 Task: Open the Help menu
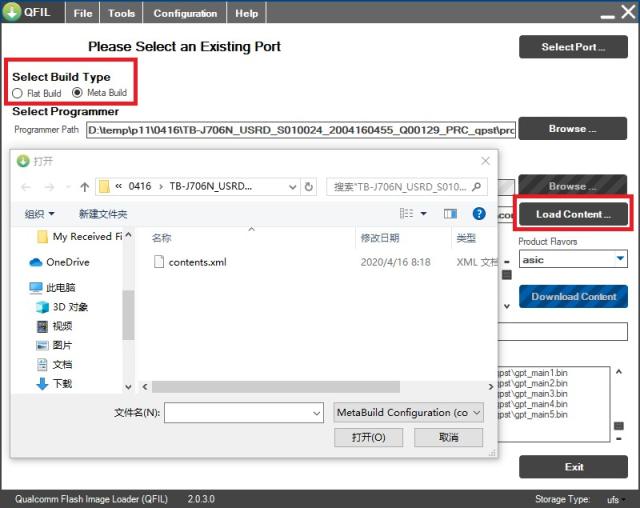[x=246, y=13]
